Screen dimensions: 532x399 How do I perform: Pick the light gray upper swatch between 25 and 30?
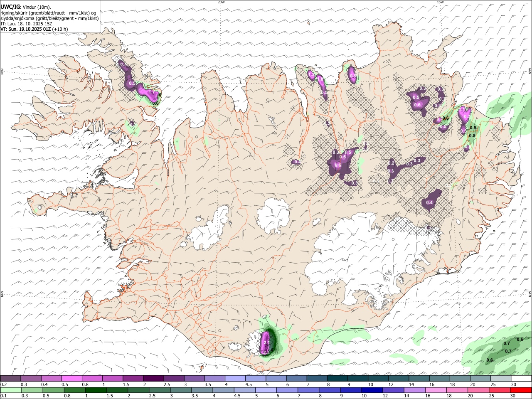click(500, 378)
